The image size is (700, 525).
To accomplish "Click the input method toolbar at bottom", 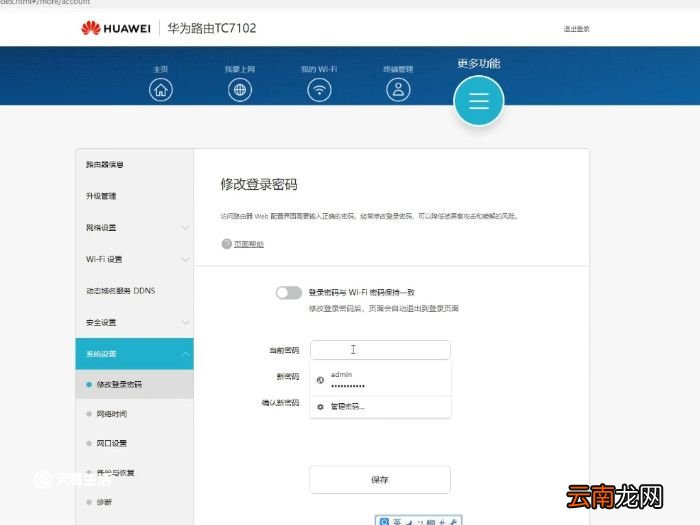I will pos(418,521).
